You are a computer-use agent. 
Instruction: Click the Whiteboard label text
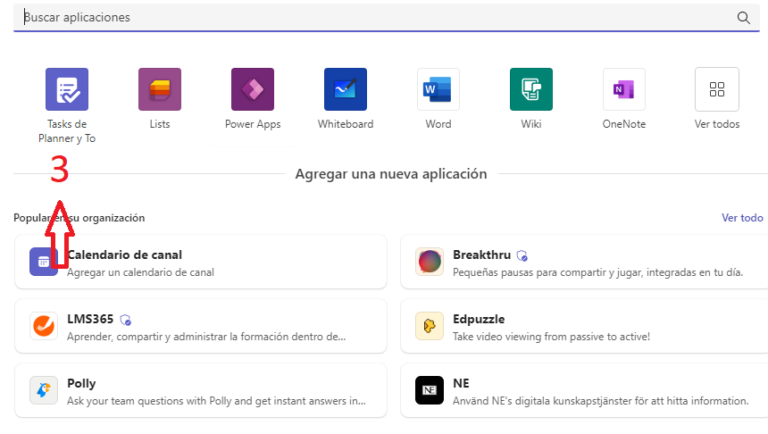[x=345, y=124]
